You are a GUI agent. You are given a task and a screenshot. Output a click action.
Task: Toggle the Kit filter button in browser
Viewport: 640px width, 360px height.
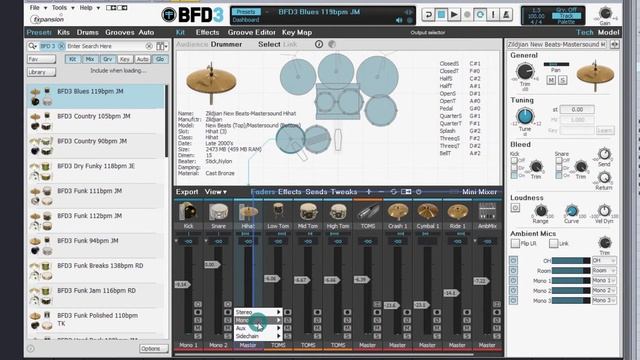click(x=73, y=59)
